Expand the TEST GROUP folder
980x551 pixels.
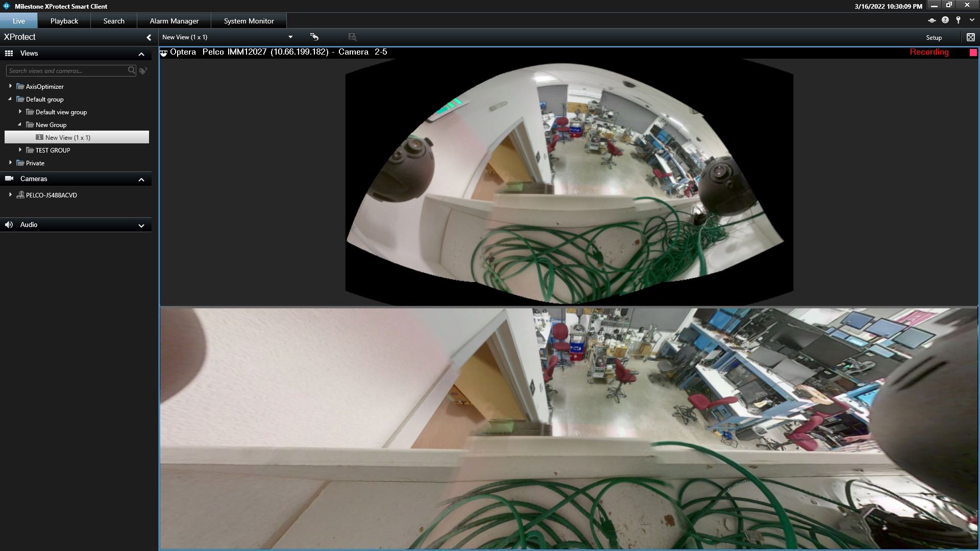click(20, 150)
